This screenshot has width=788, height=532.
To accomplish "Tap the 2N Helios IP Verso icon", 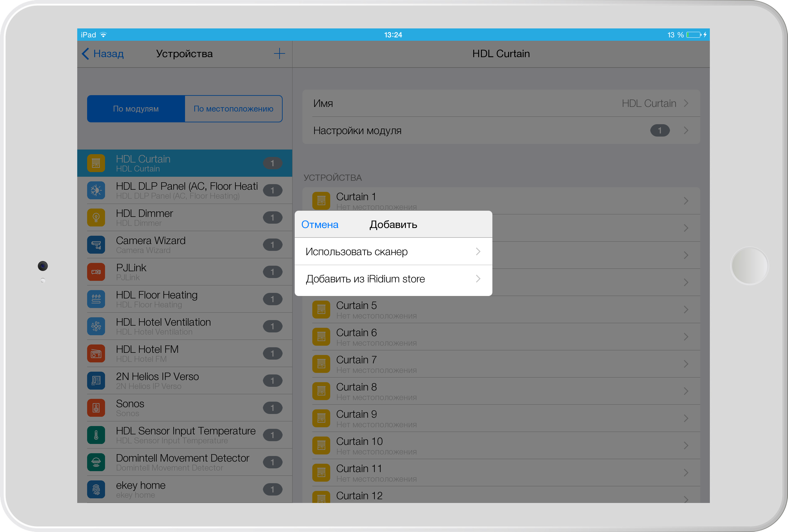I will pos(96,381).
